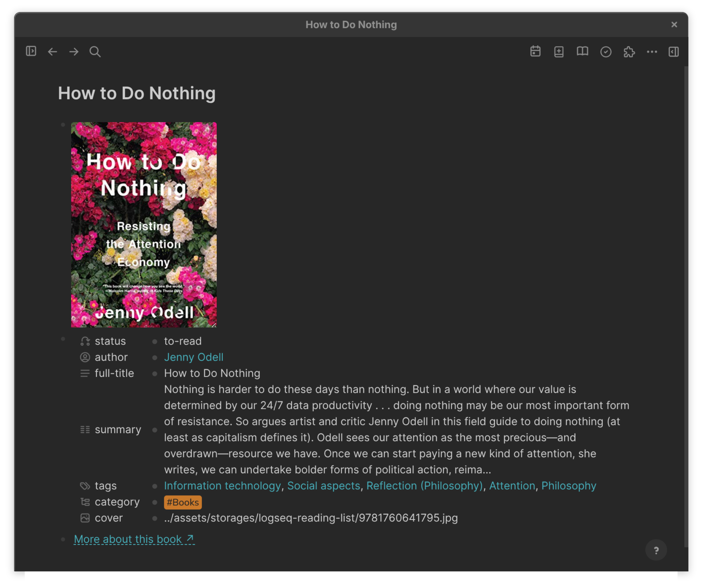Click the to-read status value

pyautogui.click(x=183, y=341)
